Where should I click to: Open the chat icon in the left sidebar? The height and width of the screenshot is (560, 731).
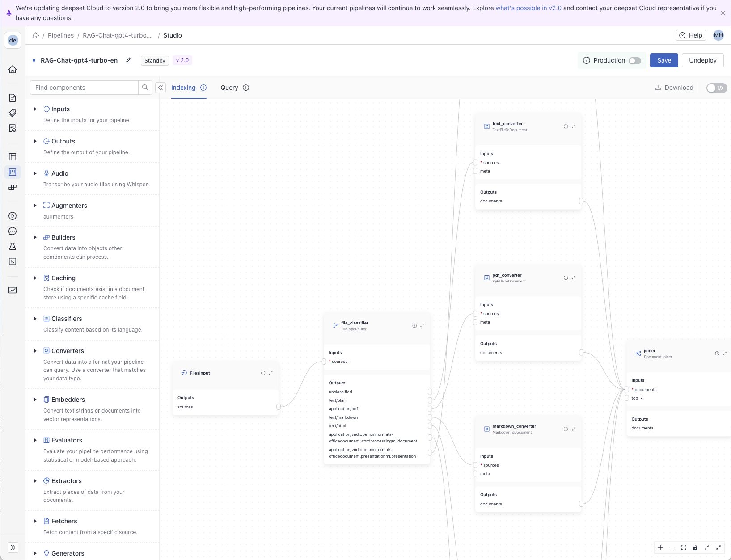[13, 231]
